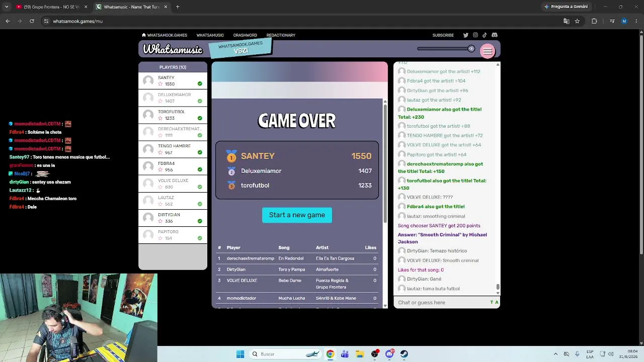
Task: Click the Whatsamusic logo
Action: click(x=173, y=49)
